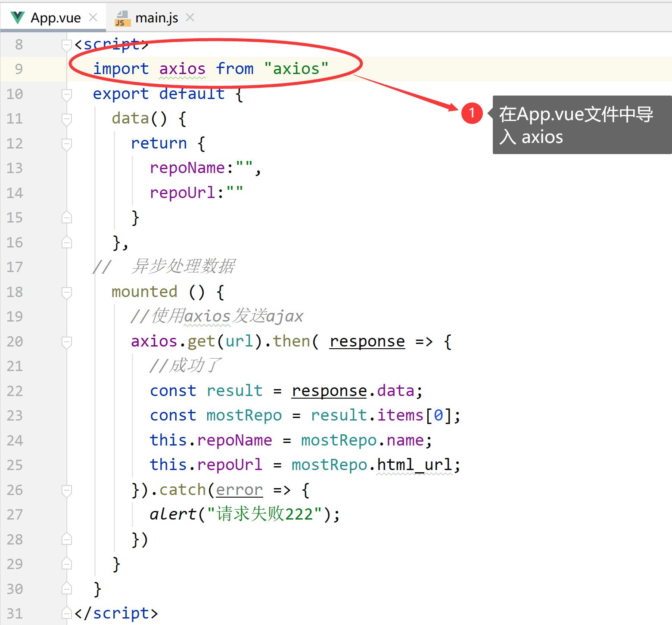
Task: Click the underlined error parameter
Action: (240, 489)
